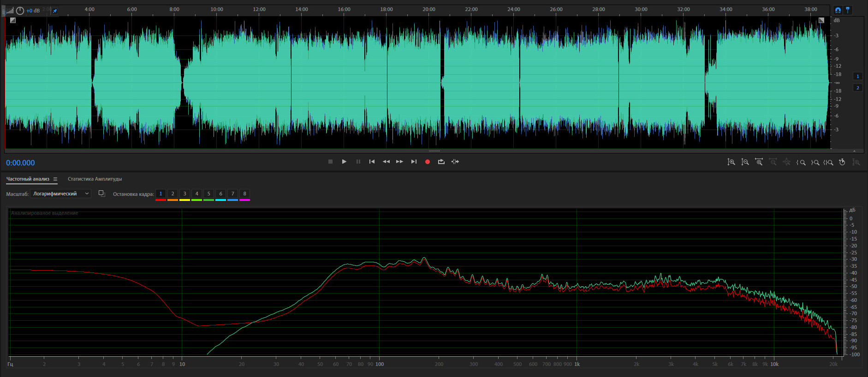Click the 1k label on the frequency axis
Screen dimensions: 868x377
(577, 364)
